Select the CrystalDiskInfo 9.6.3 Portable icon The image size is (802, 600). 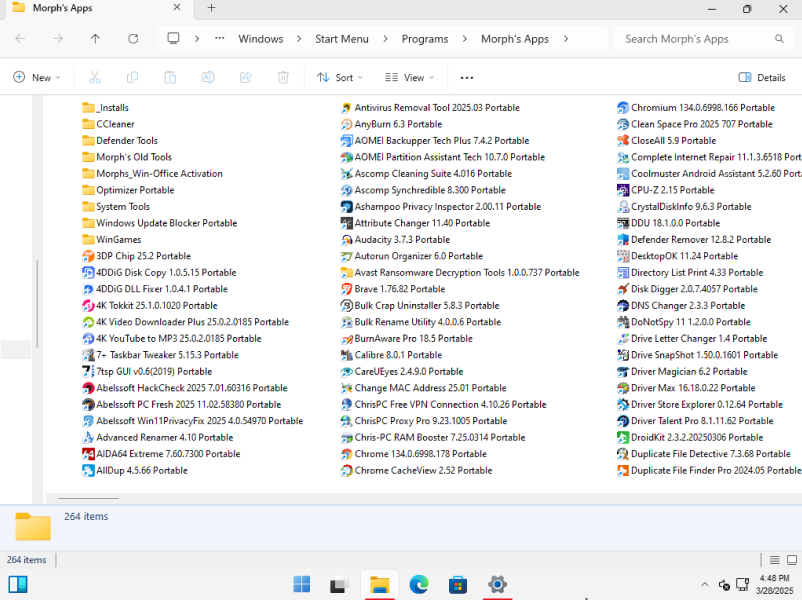coord(622,207)
